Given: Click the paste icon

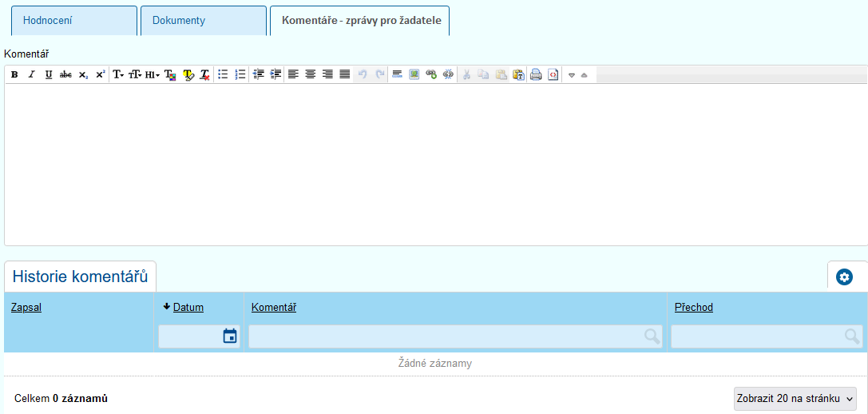Looking at the screenshot, I should point(501,75).
